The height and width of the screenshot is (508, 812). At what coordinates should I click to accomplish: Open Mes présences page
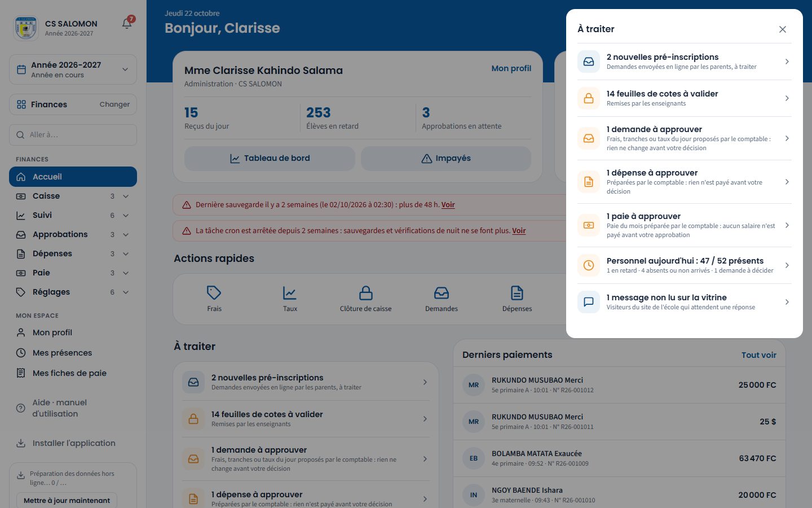point(73,353)
